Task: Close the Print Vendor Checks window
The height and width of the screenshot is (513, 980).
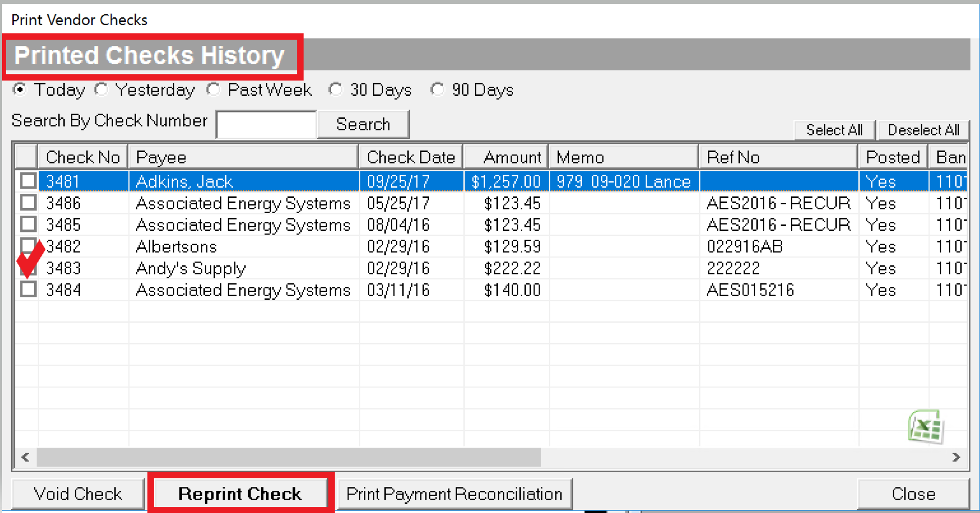Action: [x=913, y=493]
